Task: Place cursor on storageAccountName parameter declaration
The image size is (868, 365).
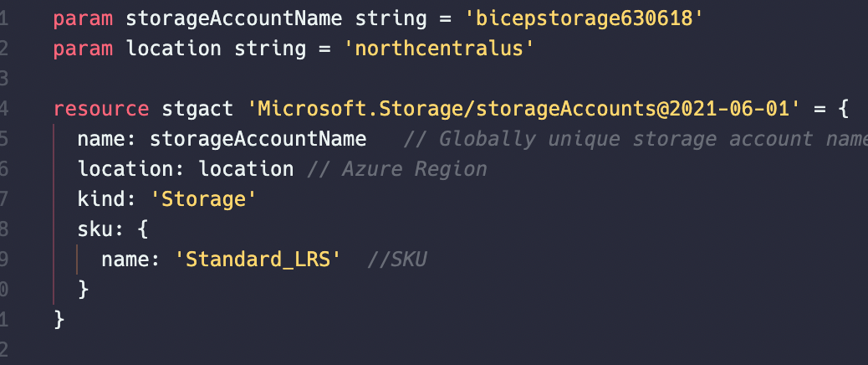Action: coord(233,19)
